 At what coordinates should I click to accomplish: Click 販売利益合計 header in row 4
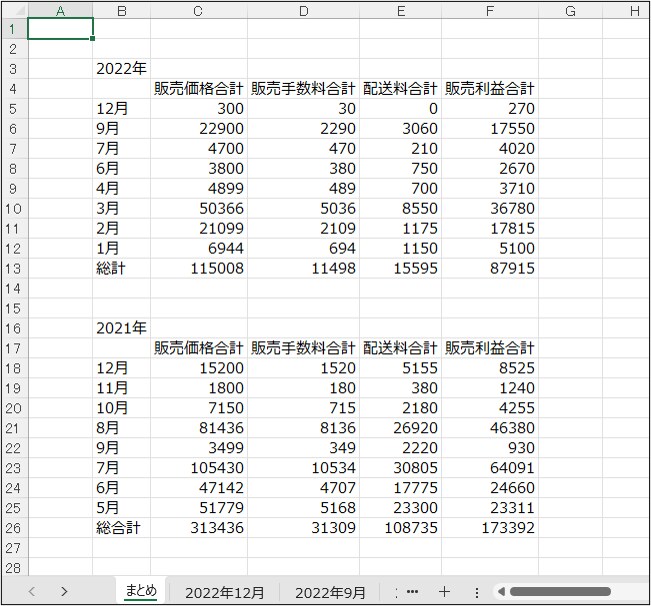coord(490,88)
